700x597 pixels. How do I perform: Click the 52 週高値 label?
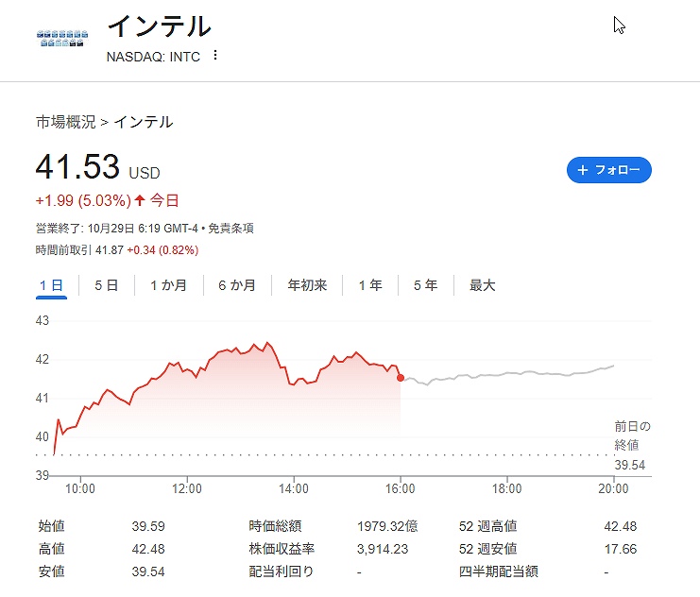(487, 526)
